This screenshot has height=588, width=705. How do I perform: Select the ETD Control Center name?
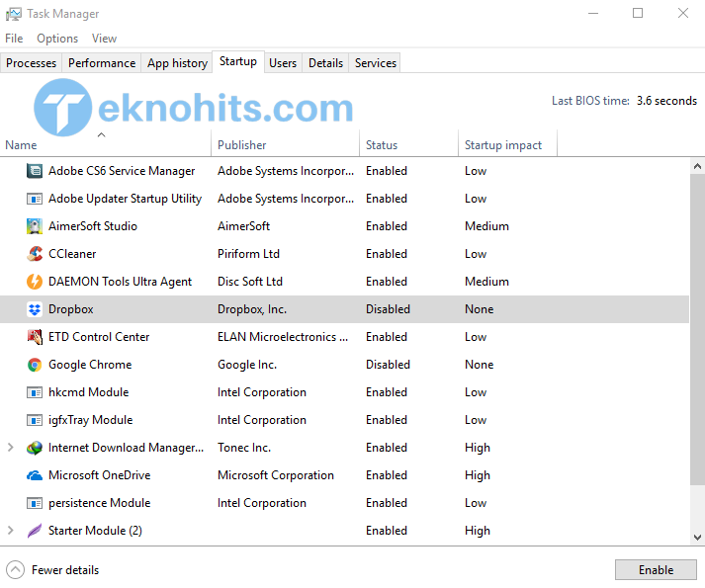(x=99, y=337)
